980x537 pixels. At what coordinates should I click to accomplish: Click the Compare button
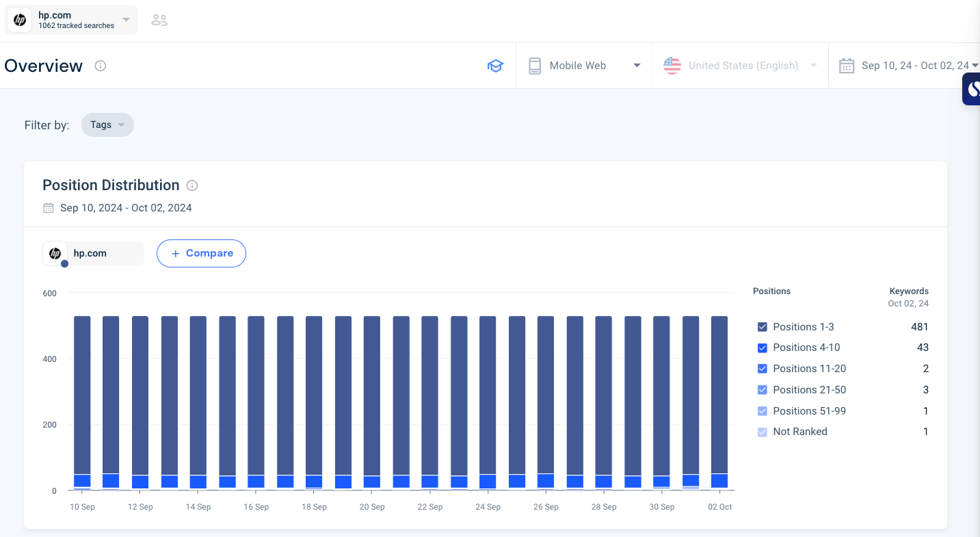pyautogui.click(x=201, y=253)
